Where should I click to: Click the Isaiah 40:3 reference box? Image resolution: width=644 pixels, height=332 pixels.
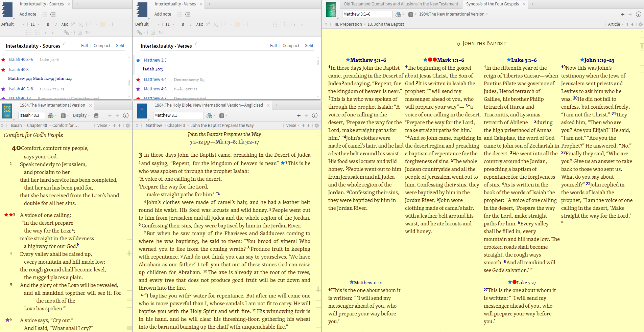click(31, 115)
